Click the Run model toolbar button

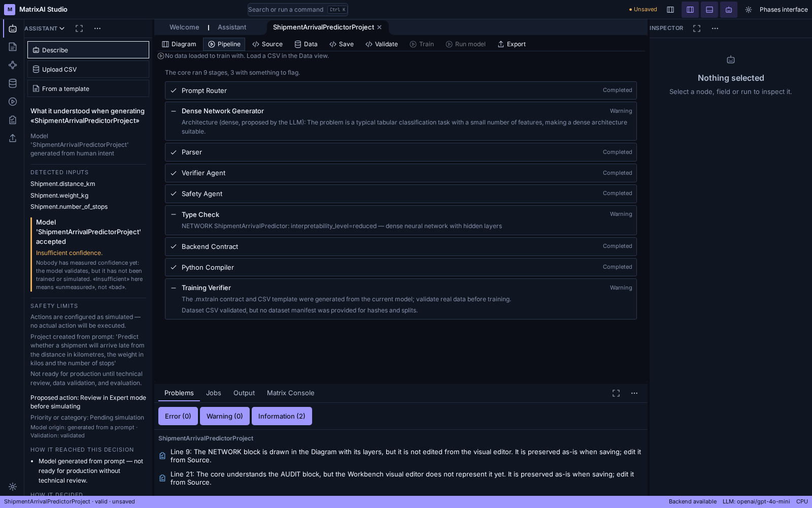coord(466,44)
